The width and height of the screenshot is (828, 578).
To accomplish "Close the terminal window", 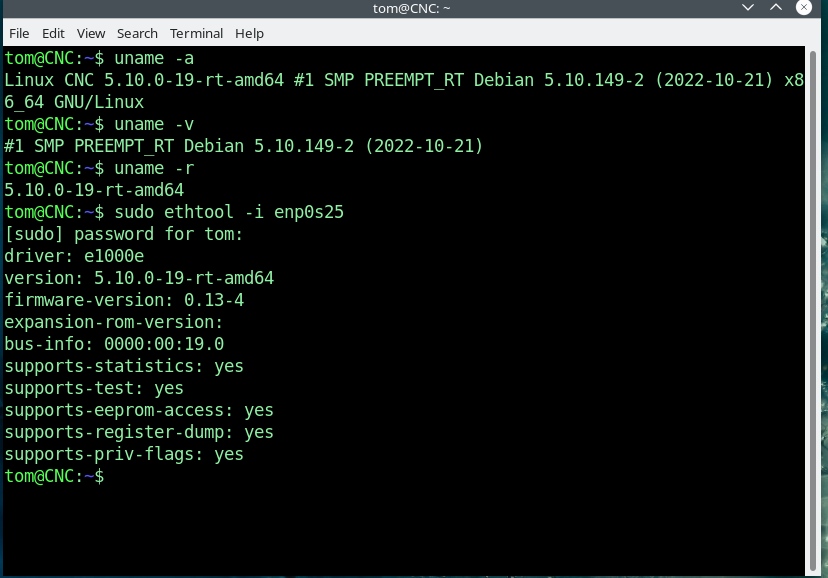I will pos(804,8).
